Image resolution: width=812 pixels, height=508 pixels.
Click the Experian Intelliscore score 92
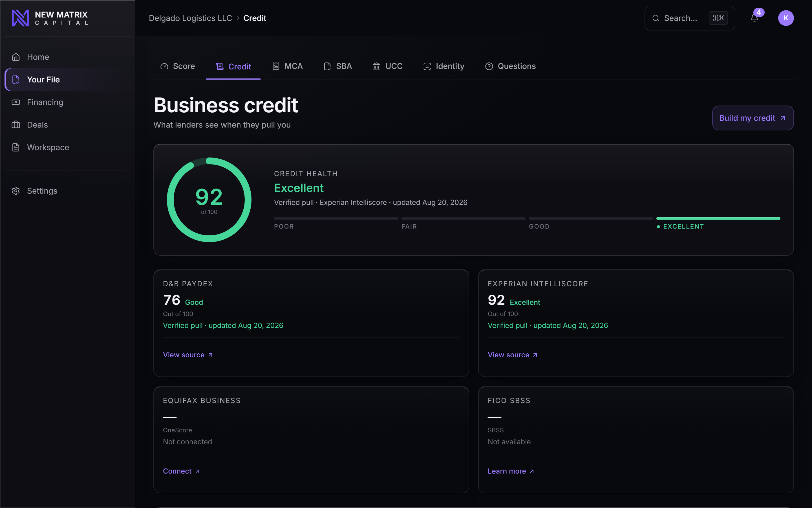[496, 300]
